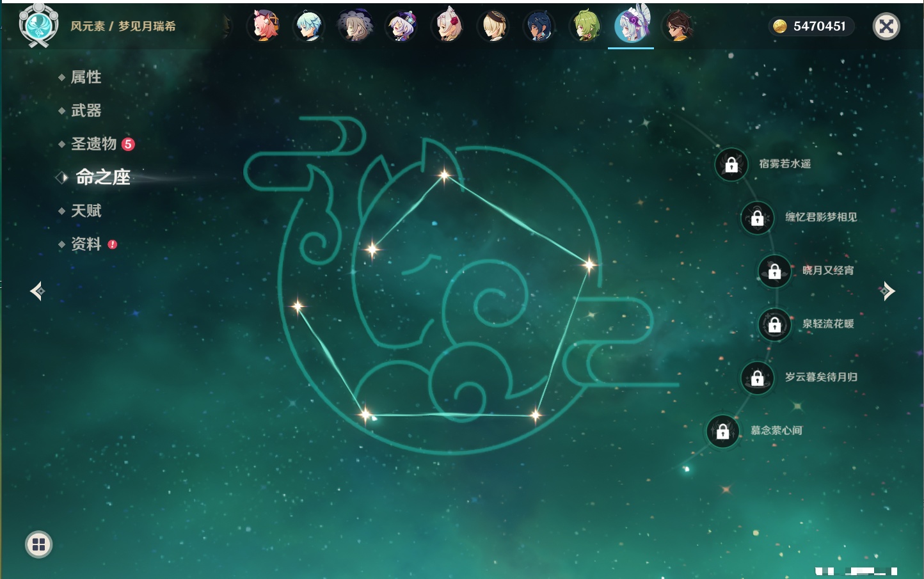Unlock the 宿雾若水遥 constellation node
This screenshot has height=579, width=924.
(731, 164)
